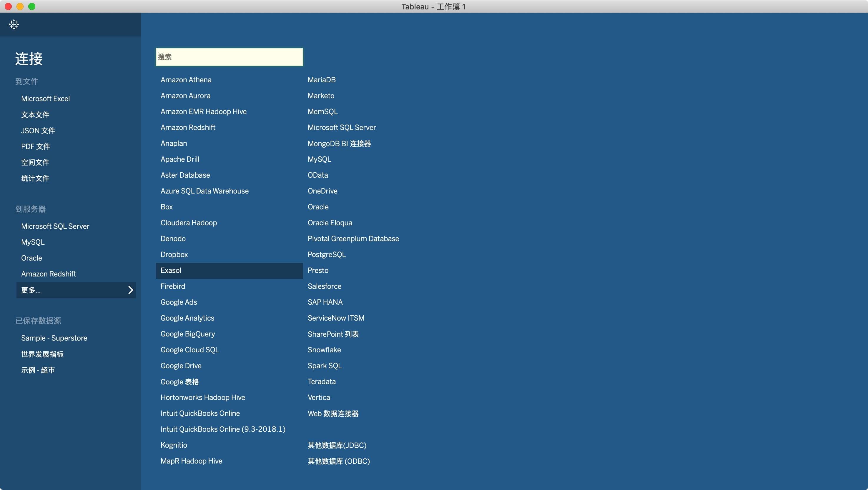
Task: Select 其他数据库 (ODBC) option
Action: pos(339,461)
